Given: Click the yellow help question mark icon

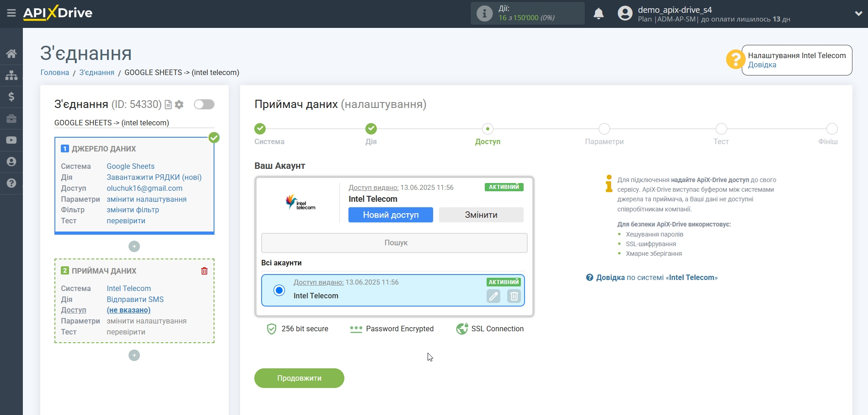Looking at the screenshot, I should click(x=735, y=59).
